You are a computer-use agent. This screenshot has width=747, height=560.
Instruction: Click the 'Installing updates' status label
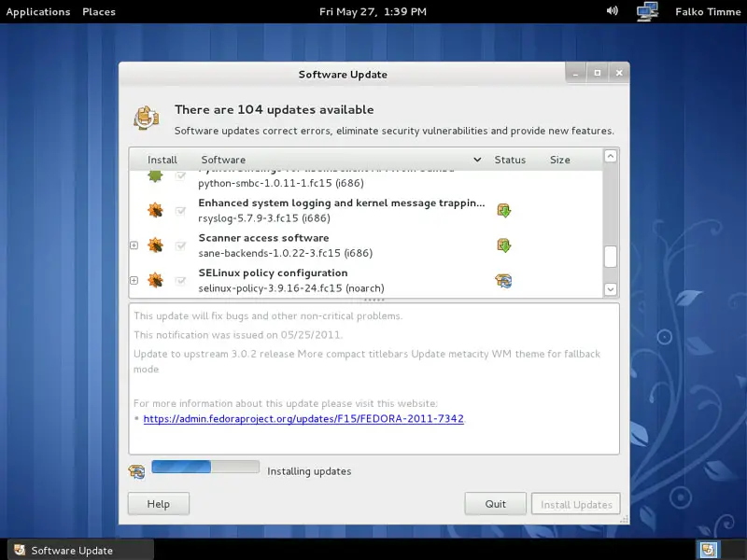point(309,471)
